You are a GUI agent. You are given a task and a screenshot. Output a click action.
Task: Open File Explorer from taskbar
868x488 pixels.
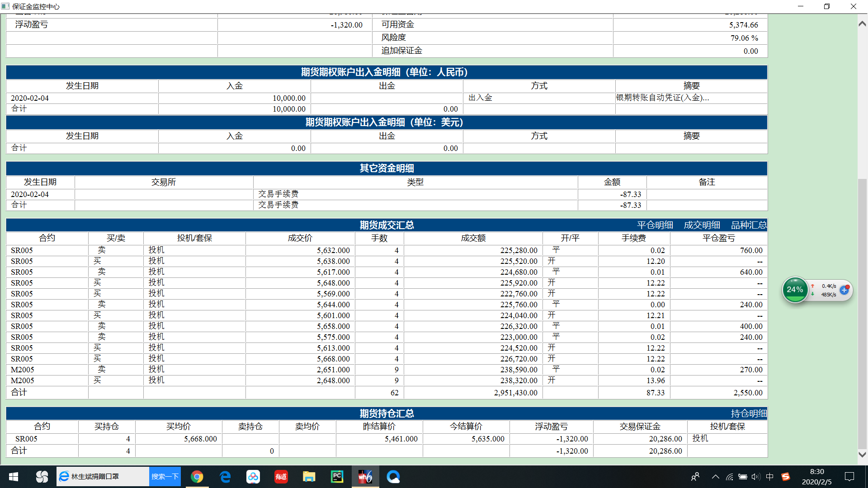[x=309, y=477]
